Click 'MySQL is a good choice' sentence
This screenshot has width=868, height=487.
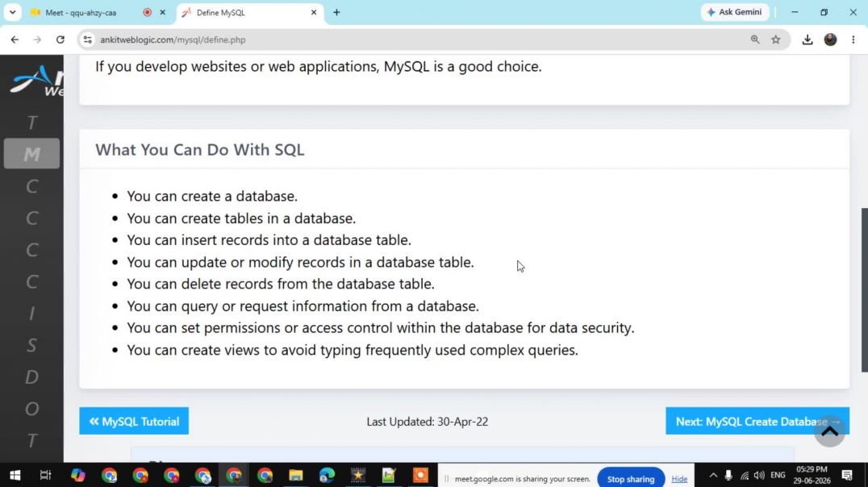(319, 66)
